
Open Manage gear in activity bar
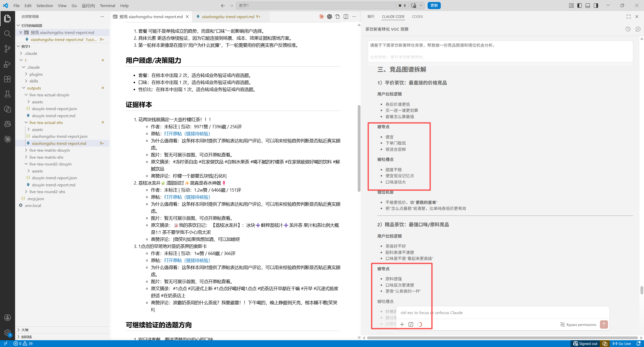point(7,333)
